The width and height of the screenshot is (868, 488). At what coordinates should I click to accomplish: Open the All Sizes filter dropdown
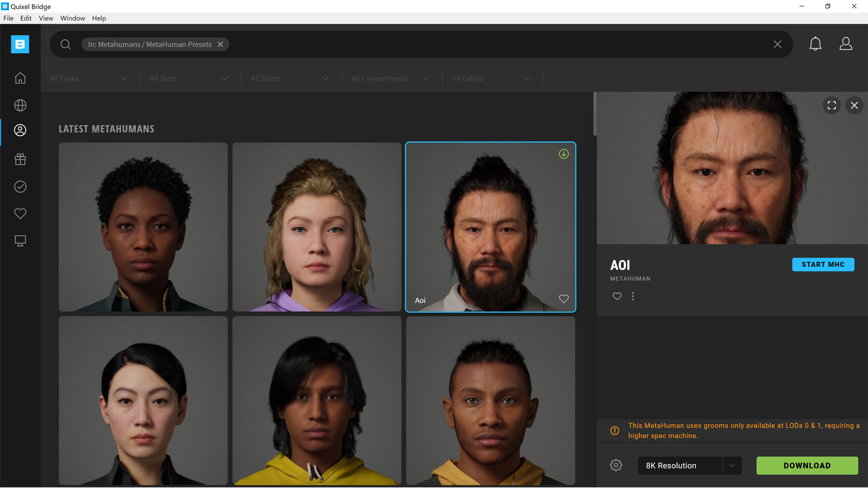[x=189, y=78]
